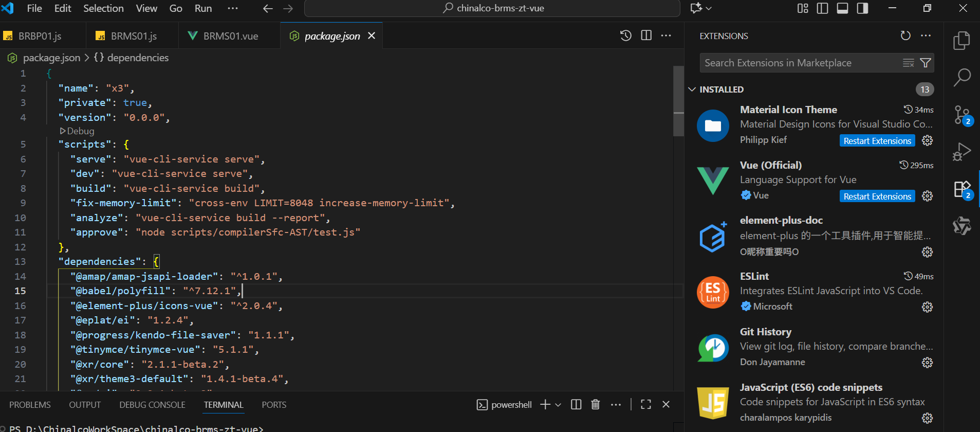980x432 pixels.
Task: Customize layout icon in title bar
Action: point(803,8)
